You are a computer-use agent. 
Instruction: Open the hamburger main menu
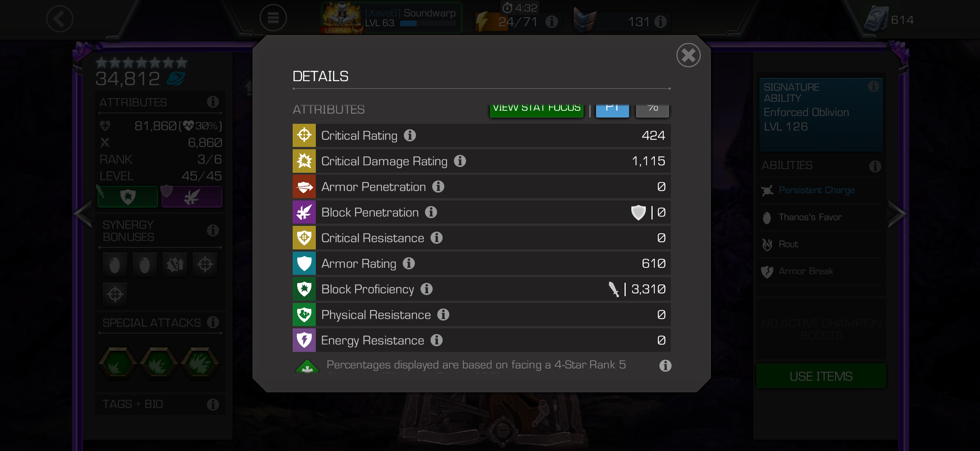point(273,18)
